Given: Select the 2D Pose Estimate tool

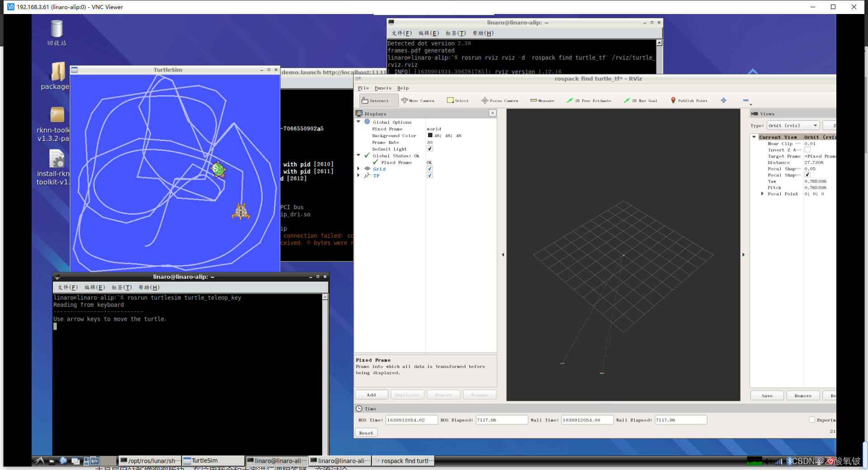Looking at the screenshot, I should click(589, 100).
